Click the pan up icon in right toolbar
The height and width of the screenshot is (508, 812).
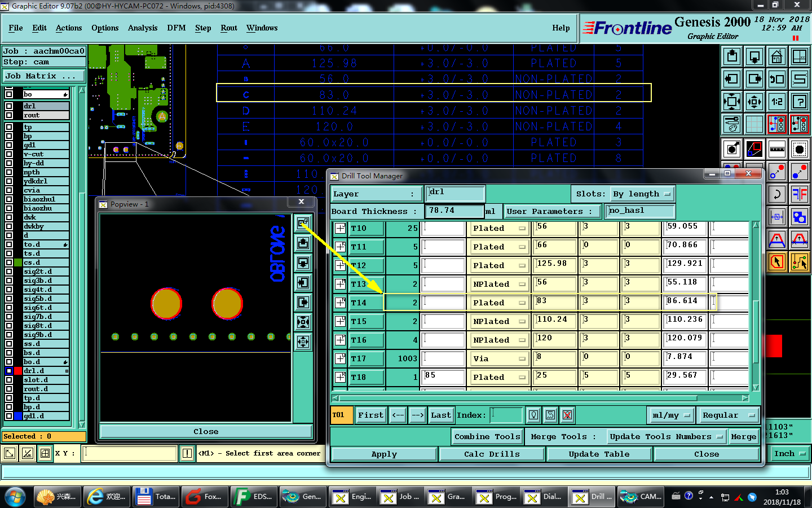(732, 56)
